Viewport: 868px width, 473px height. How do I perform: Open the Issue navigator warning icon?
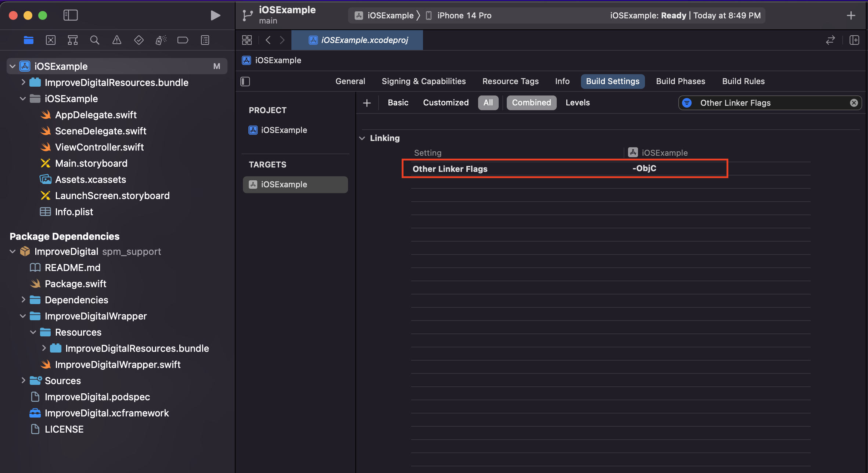(x=117, y=40)
